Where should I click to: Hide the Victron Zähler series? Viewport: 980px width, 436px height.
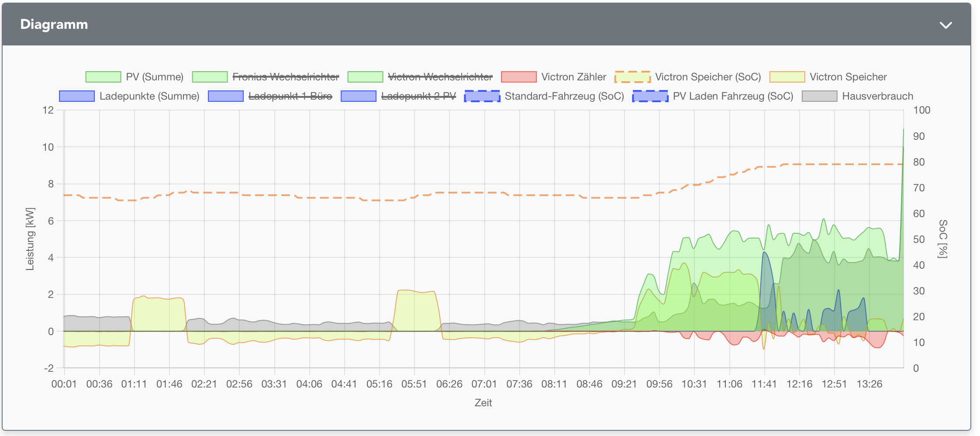pyautogui.click(x=574, y=77)
